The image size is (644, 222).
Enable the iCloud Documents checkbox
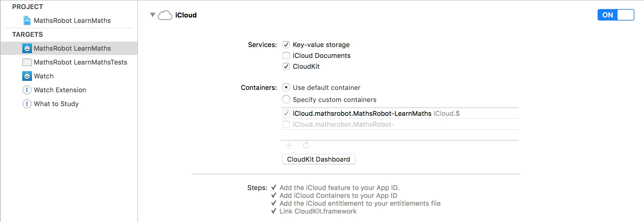pyautogui.click(x=286, y=55)
